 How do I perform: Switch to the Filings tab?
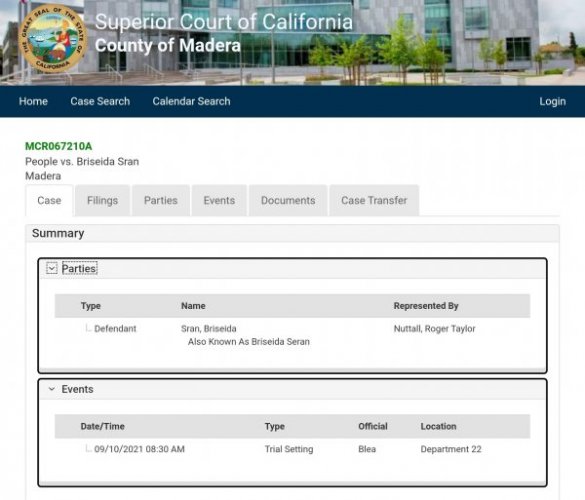pos(103,200)
